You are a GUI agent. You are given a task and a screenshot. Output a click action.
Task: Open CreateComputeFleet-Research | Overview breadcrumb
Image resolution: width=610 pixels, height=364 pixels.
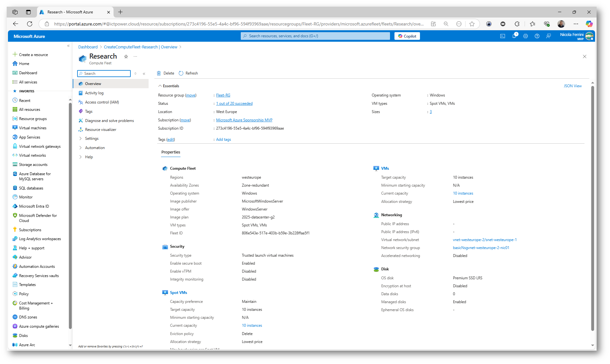(140, 47)
